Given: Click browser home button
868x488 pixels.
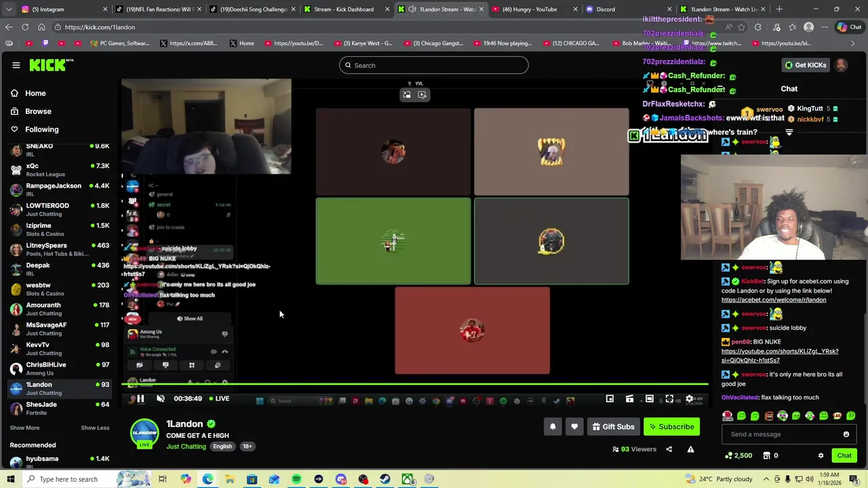Looking at the screenshot, I should [x=41, y=27].
